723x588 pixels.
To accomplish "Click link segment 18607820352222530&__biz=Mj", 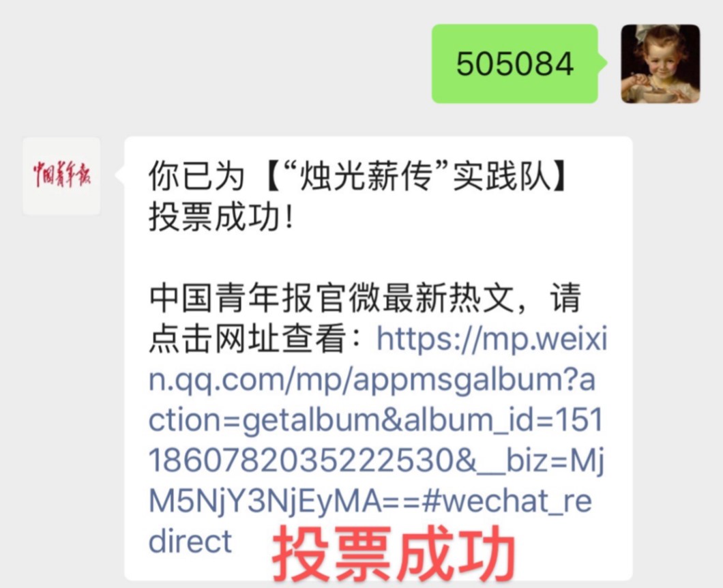I will 377,460.
